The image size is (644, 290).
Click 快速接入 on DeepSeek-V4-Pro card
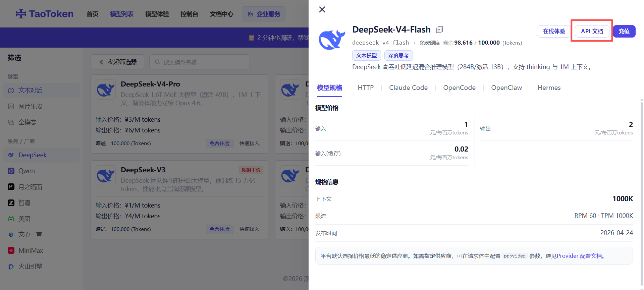pos(250,143)
